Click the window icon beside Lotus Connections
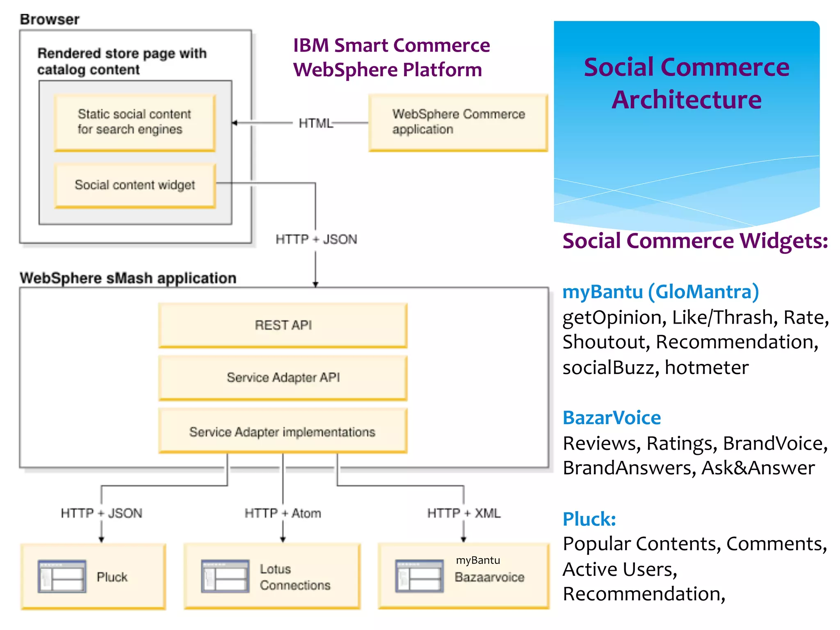 tap(225, 576)
